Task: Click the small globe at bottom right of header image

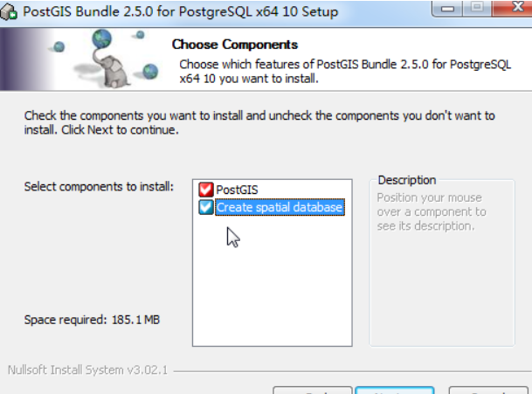Action: click(x=150, y=71)
